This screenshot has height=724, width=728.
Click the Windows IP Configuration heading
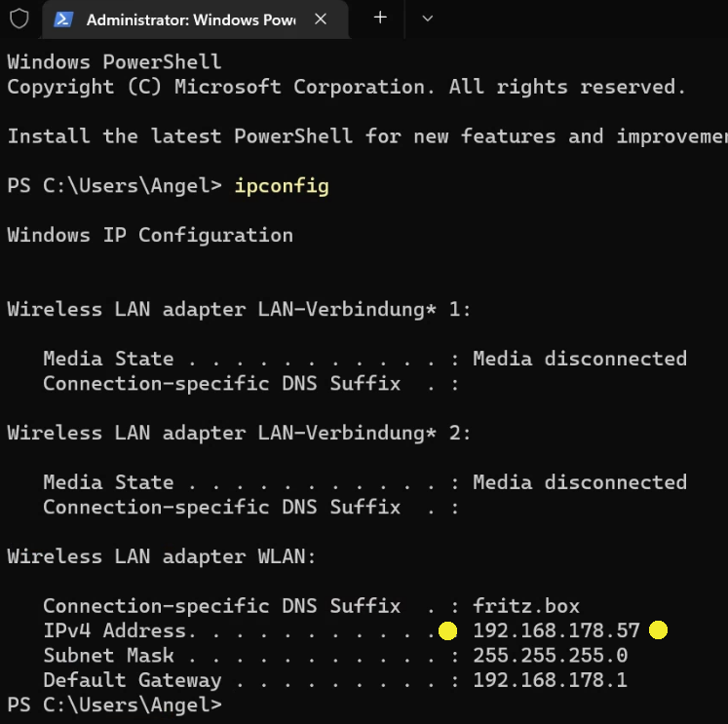[150, 235]
